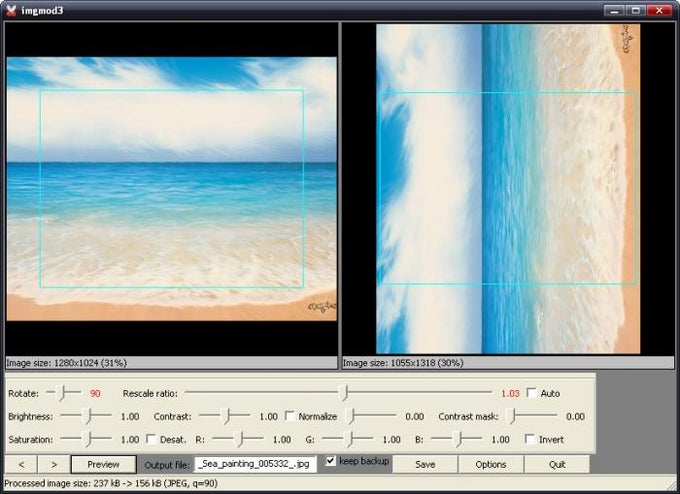Click the Contrast mask value 0.00
Image resolution: width=680 pixels, height=494 pixels.
575,416
